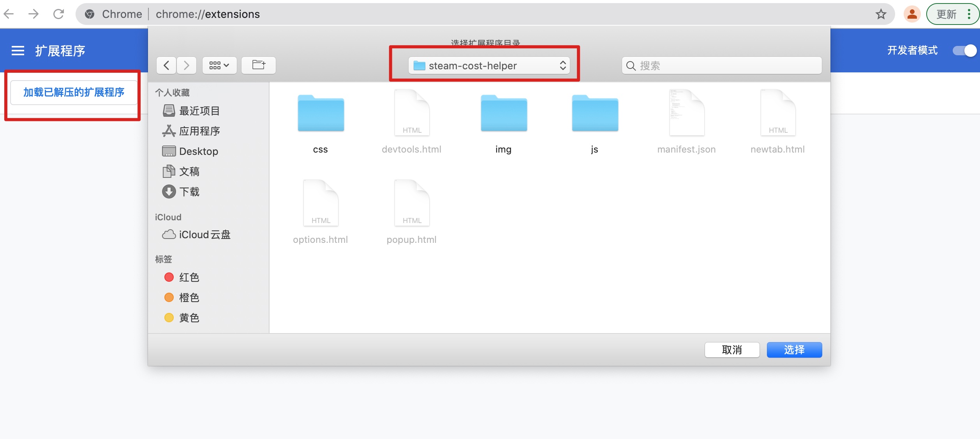Click the devtools.html file icon
This screenshot has height=439, width=980.
(x=412, y=113)
